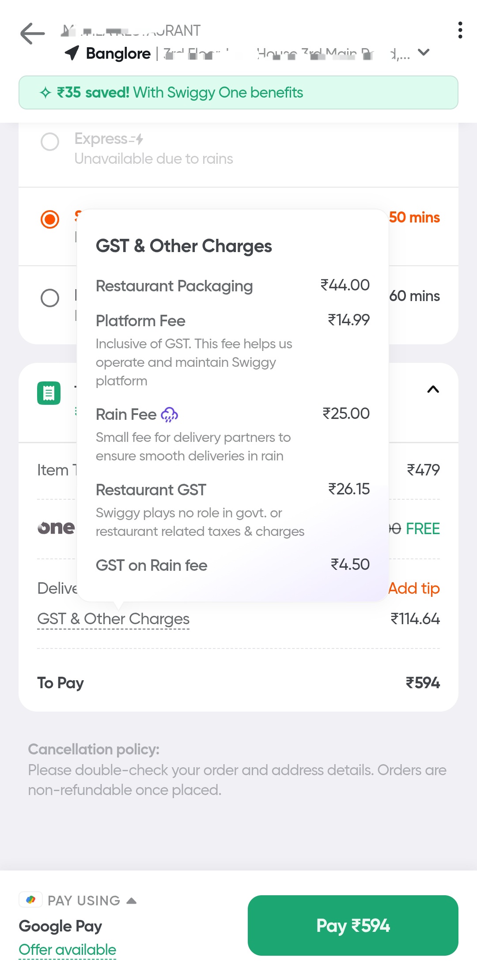Tap the To Pay total row

pyautogui.click(x=238, y=683)
